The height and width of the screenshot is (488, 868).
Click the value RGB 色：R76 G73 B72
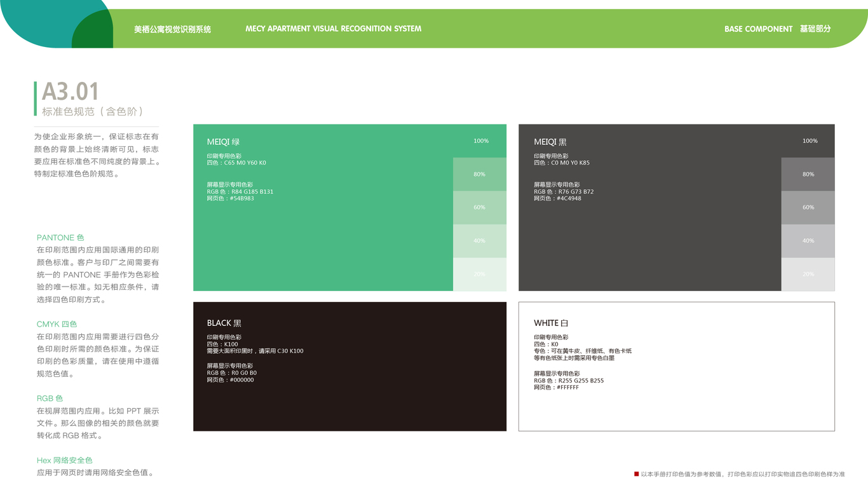[x=564, y=192]
